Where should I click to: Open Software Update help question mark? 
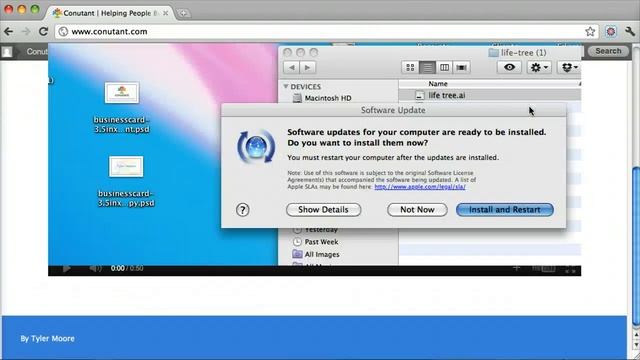pyautogui.click(x=242, y=210)
